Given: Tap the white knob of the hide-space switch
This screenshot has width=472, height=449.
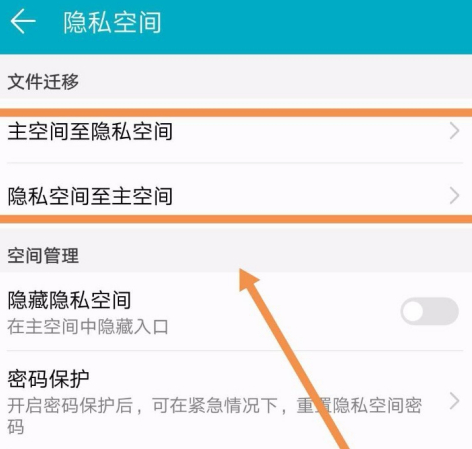Looking at the screenshot, I should pyautogui.click(x=413, y=311).
